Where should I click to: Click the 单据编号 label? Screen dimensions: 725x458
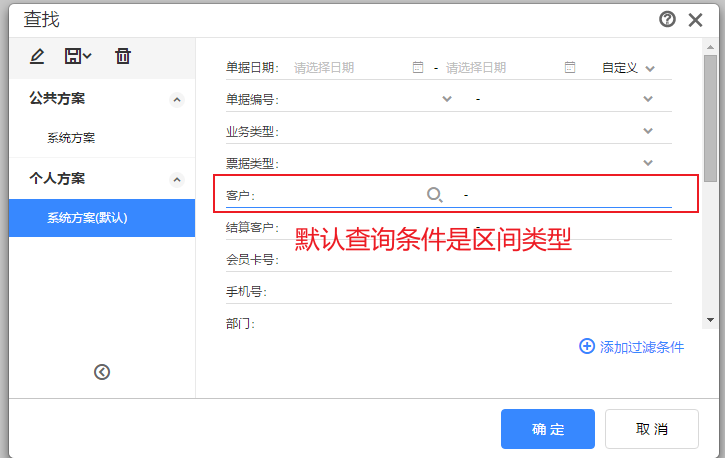coord(252,99)
